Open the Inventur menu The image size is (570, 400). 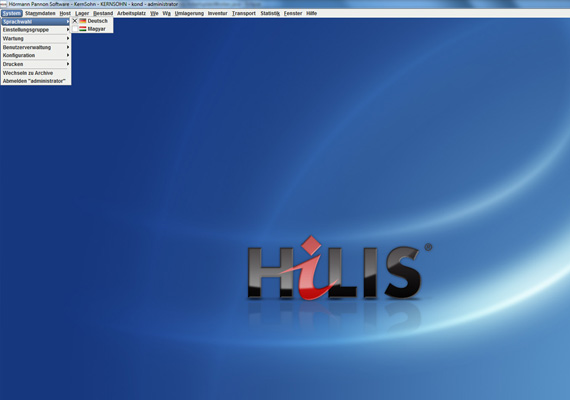coord(217,13)
